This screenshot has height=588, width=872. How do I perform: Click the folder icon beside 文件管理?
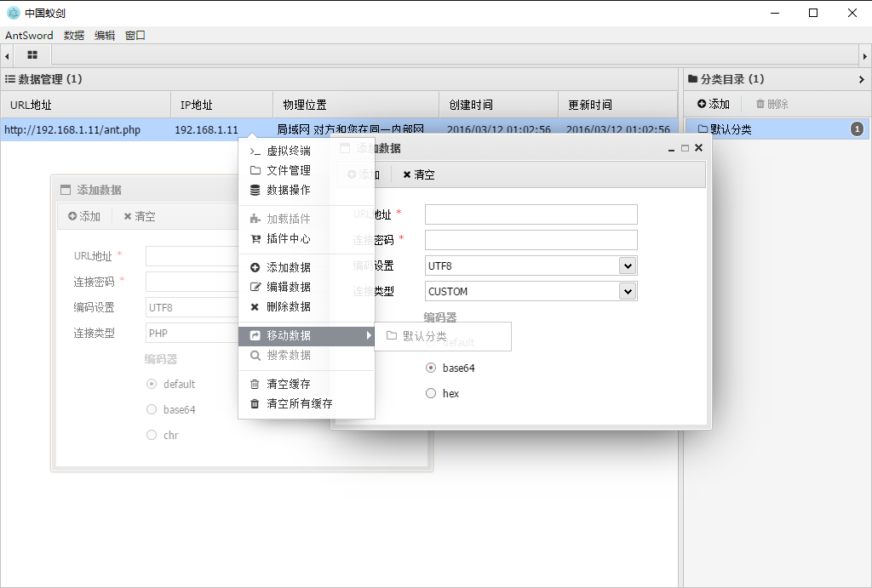coord(255,171)
